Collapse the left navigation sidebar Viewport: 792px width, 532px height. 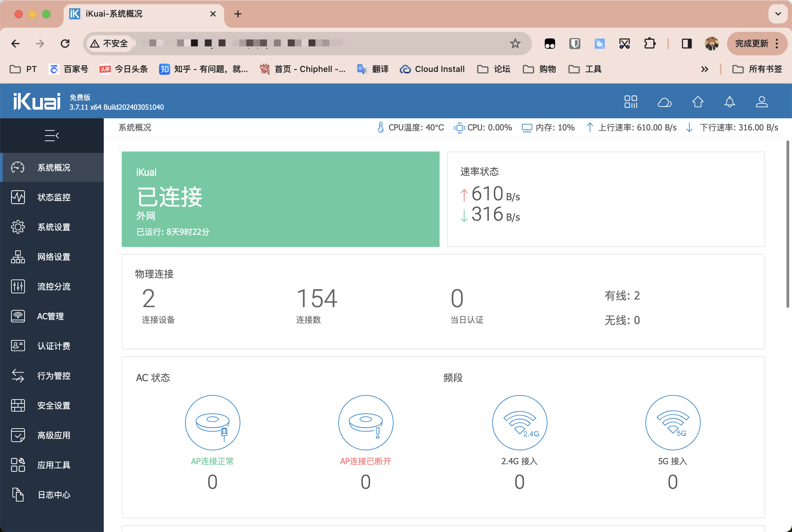52,135
